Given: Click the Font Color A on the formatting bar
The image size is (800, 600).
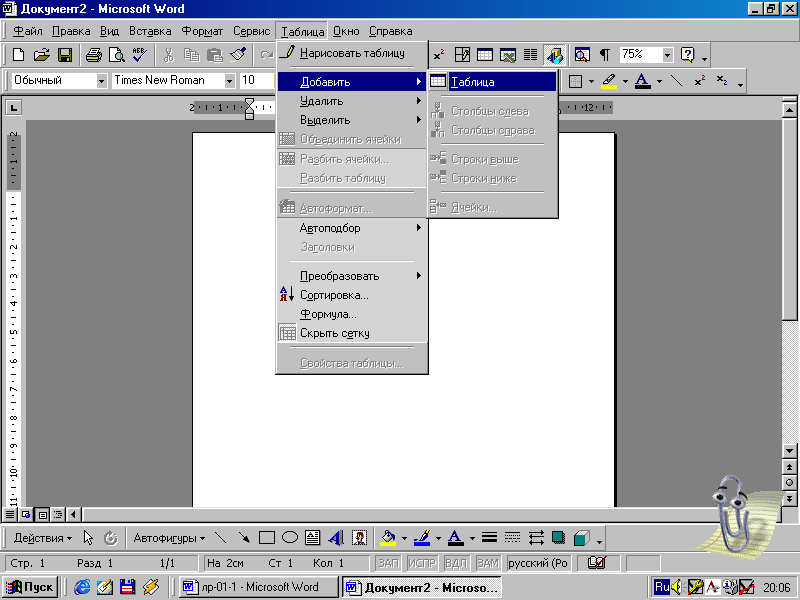Looking at the screenshot, I should (x=642, y=81).
